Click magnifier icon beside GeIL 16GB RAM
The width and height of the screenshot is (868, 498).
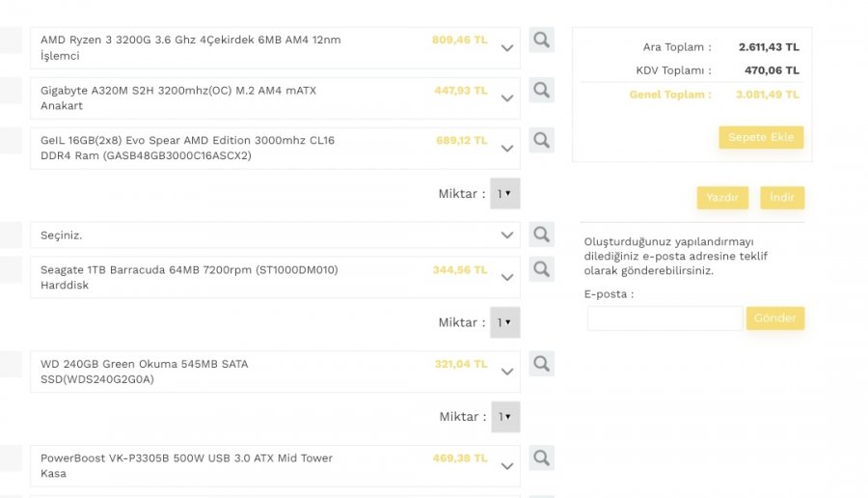tap(541, 140)
